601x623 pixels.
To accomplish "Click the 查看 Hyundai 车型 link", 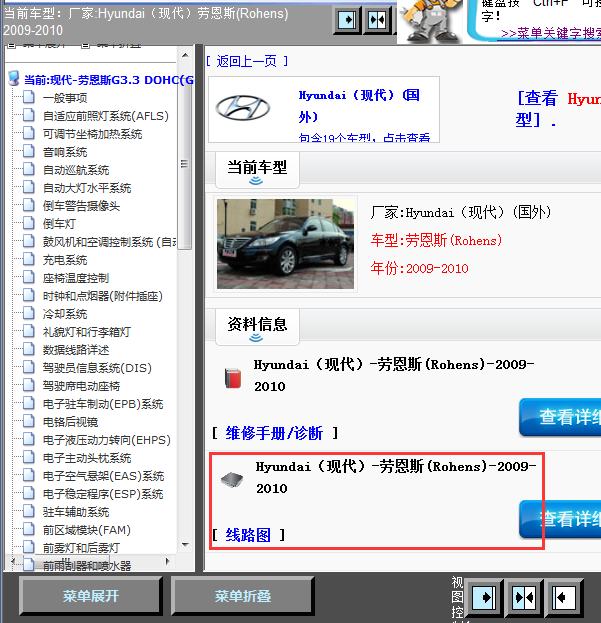I will pos(558,108).
